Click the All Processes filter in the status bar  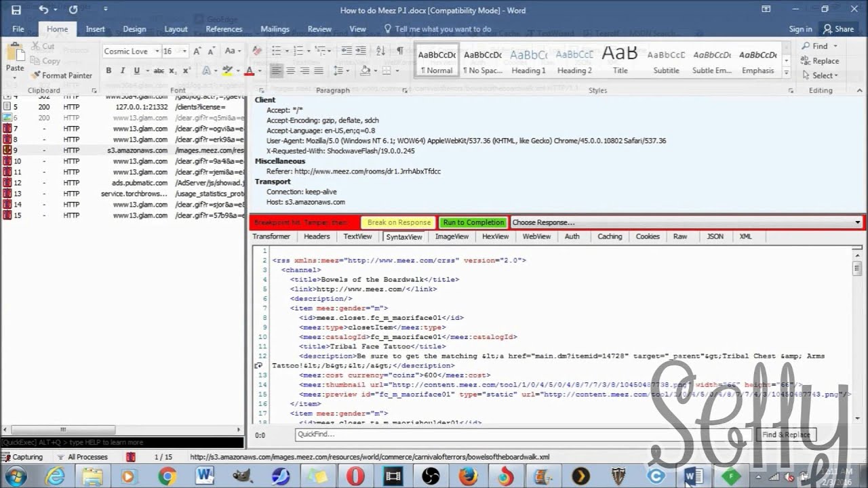(x=83, y=457)
